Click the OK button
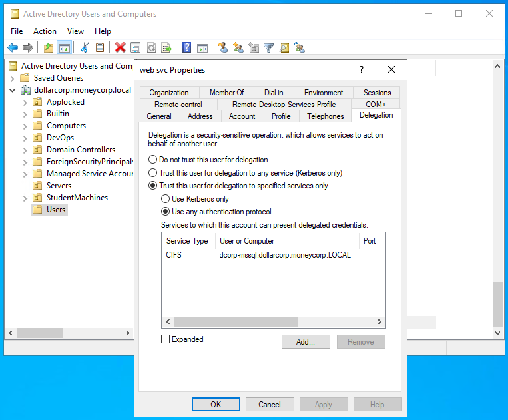508x420 pixels. tap(216, 404)
